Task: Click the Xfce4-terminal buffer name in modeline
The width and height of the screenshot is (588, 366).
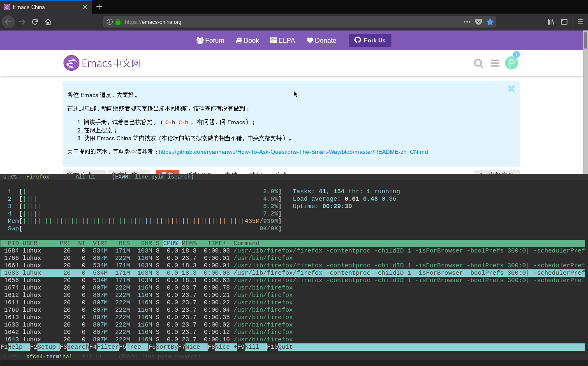Action: point(49,357)
